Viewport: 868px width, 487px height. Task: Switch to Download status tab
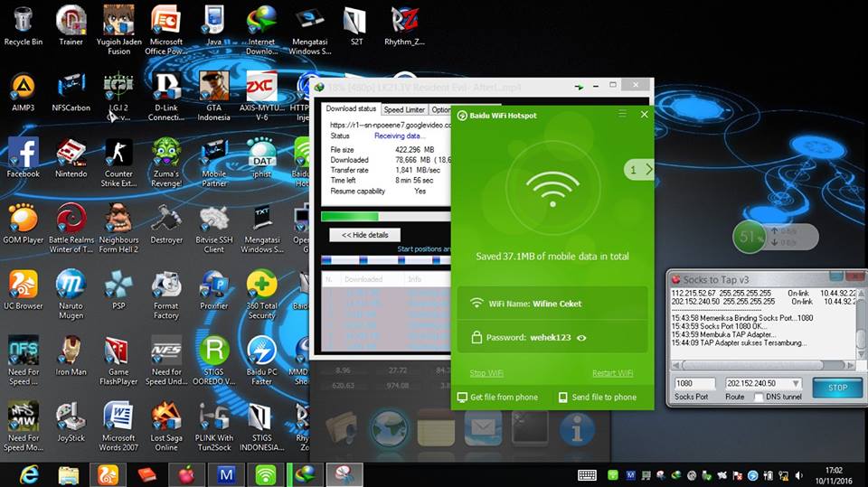point(351,109)
